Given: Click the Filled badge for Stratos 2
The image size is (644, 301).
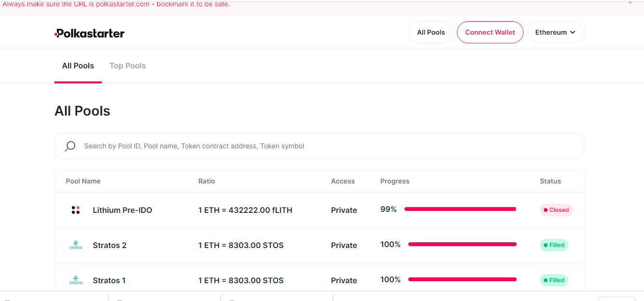Looking at the screenshot, I should click(554, 245).
